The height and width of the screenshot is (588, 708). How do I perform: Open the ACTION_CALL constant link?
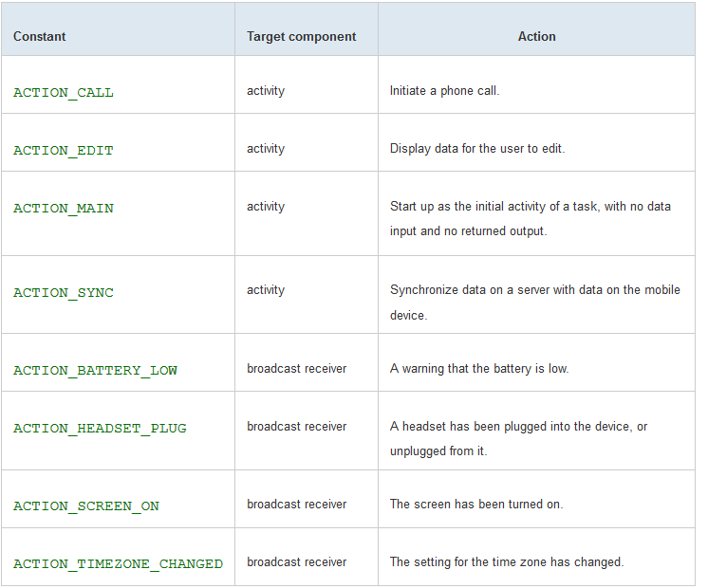coord(64,93)
